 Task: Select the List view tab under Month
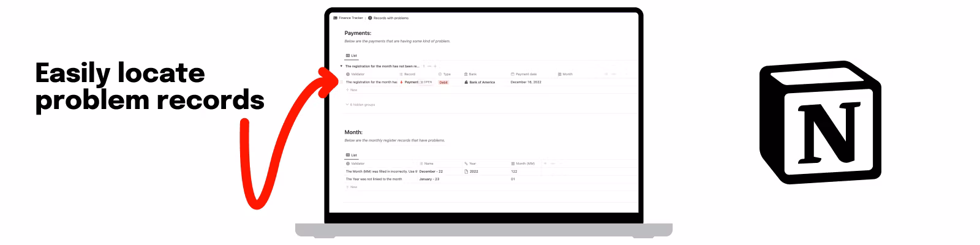tap(352, 155)
